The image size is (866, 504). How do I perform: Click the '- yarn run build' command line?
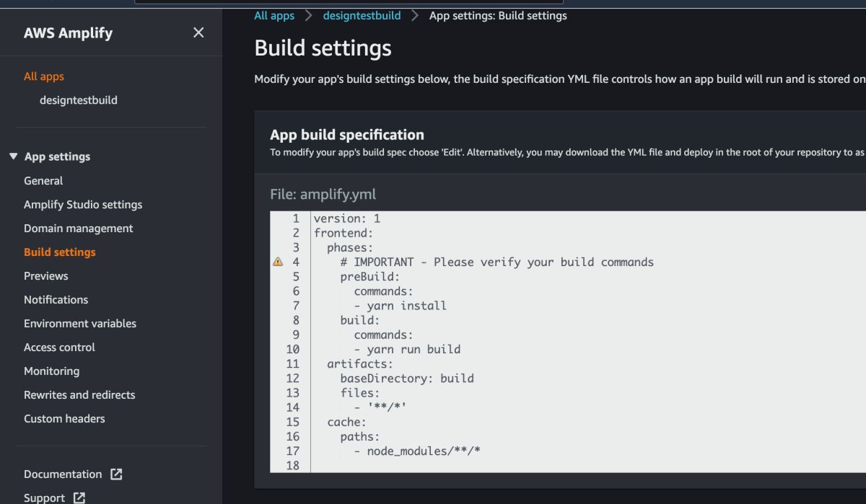pyautogui.click(x=407, y=349)
